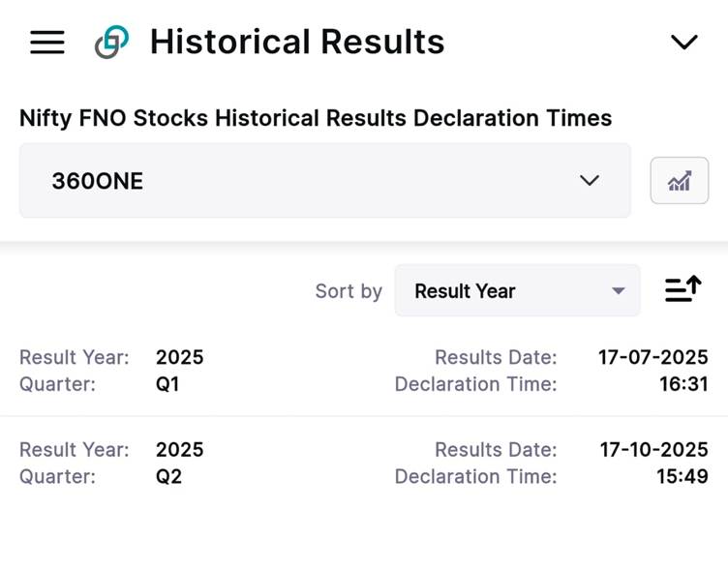Click the interlinked app logo icon
Viewport: 728px width, 569px height.
coord(111,43)
